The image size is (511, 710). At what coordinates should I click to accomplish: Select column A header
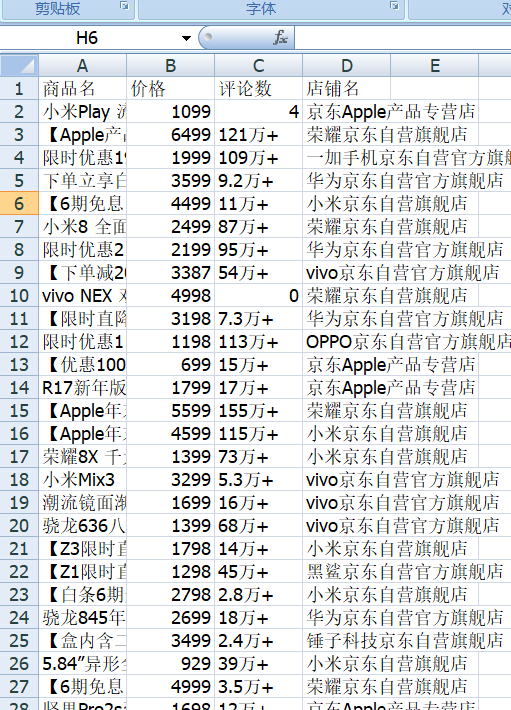click(x=82, y=66)
